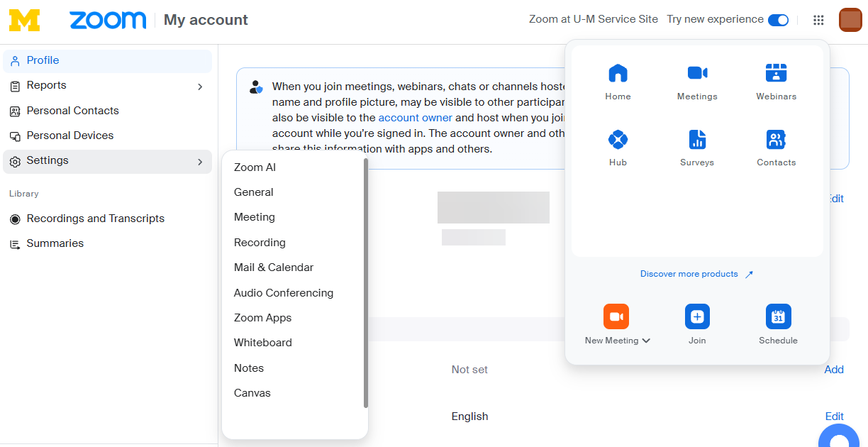Screen dimensions: 868x447
Task: Click the English language value
Action: click(x=469, y=416)
